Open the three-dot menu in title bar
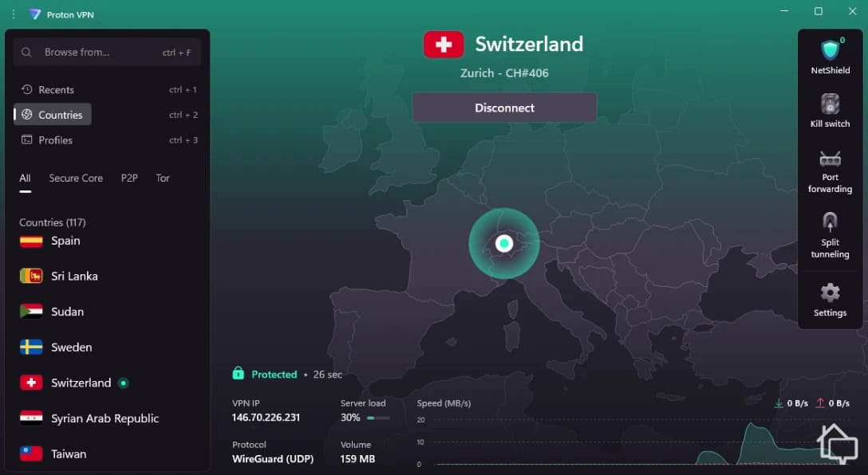The image size is (868, 475). click(14, 14)
